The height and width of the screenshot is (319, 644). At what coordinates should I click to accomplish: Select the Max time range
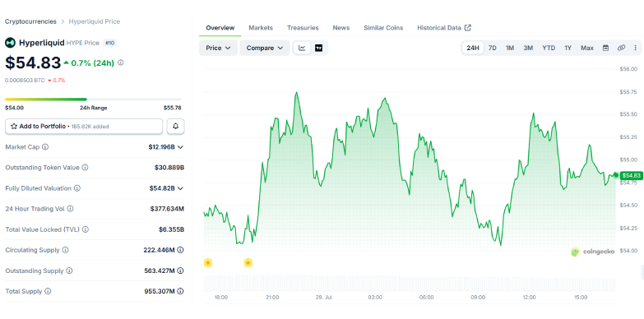587,48
